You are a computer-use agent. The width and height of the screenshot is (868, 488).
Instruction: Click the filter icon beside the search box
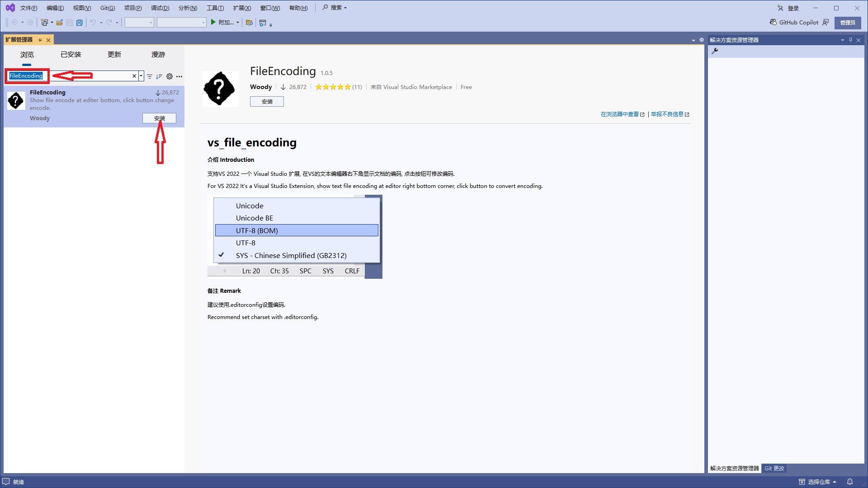click(150, 76)
